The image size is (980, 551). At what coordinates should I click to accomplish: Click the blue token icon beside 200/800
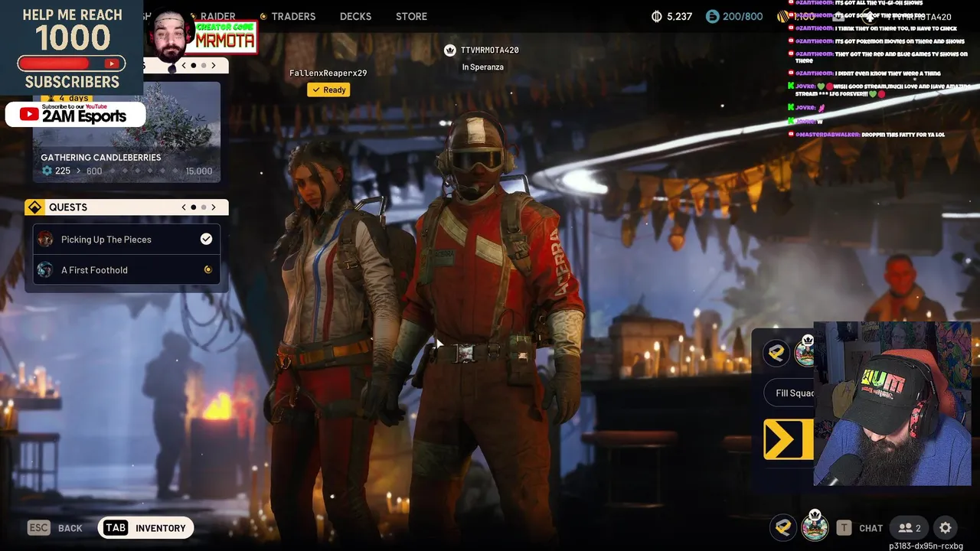pyautogui.click(x=712, y=16)
